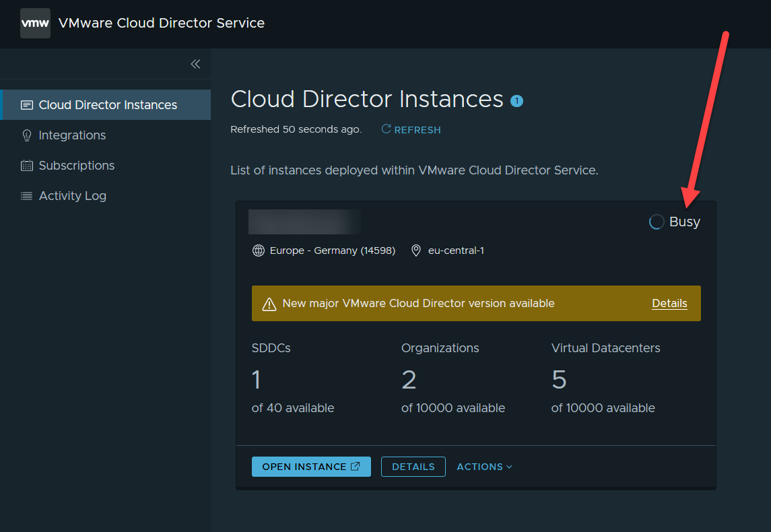Click the instance count badge
The height and width of the screenshot is (532, 771).
click(516, 101)
